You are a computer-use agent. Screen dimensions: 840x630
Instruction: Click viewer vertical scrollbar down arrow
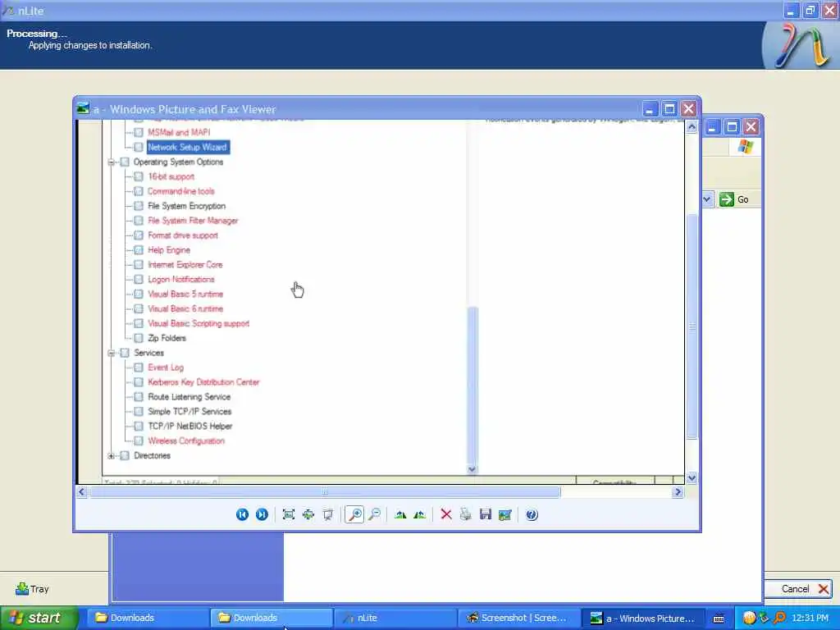[x=692, y=478]
